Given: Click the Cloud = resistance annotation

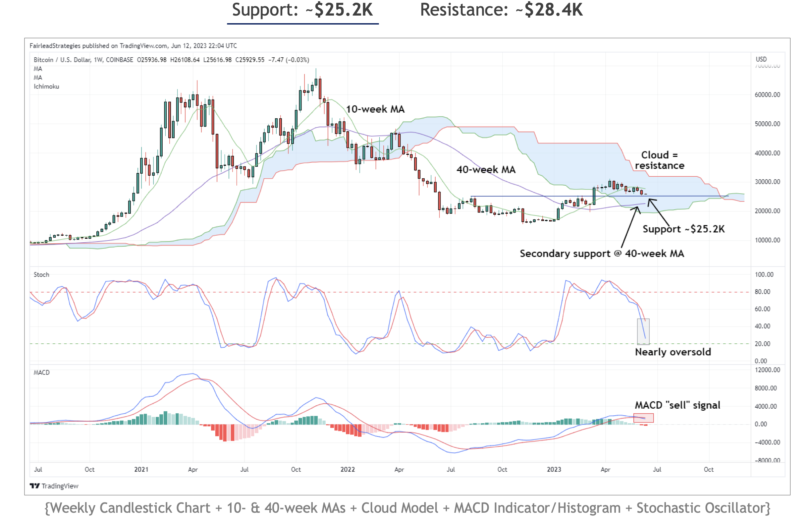Looking at the screenshot, I should tap(659, 160).
